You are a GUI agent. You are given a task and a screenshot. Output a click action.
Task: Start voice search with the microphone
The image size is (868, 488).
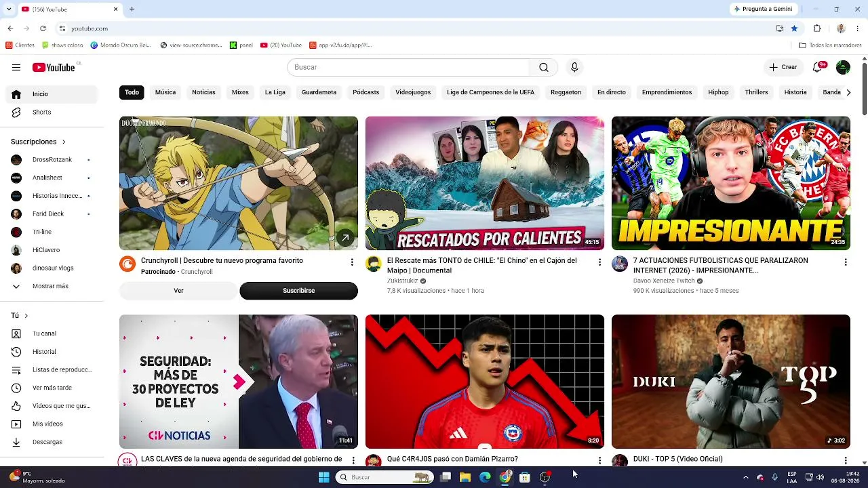point(574,67)
